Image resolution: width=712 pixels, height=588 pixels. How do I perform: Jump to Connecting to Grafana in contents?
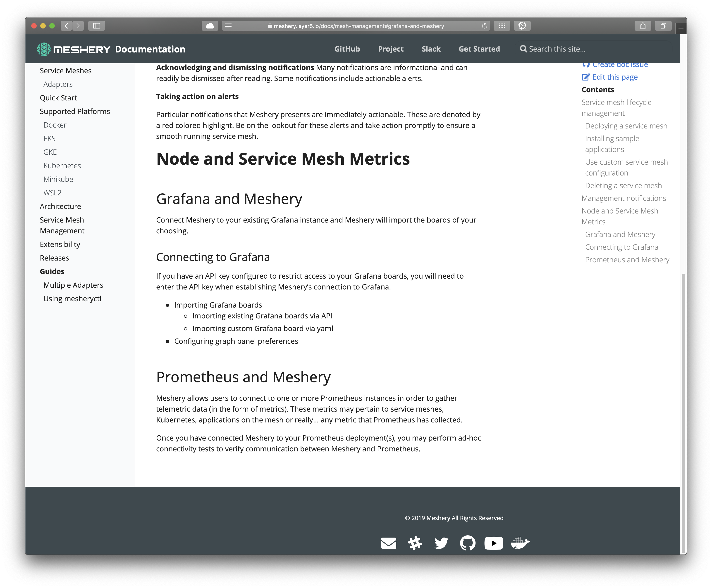click(x=622, y=247)
